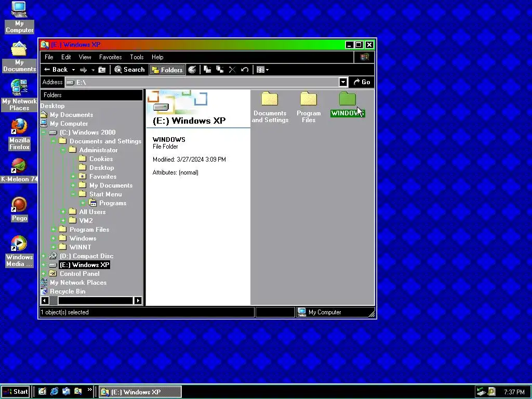
Task: Open My Documents desktop icon
Action: point(19,57)
